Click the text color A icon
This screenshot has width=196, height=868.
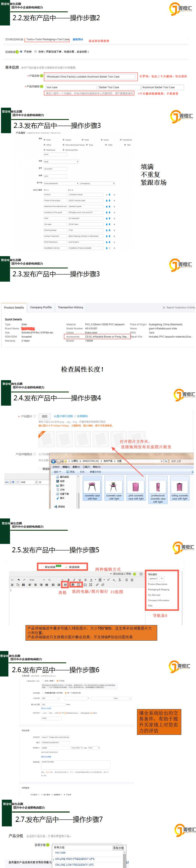coord(91,580)
